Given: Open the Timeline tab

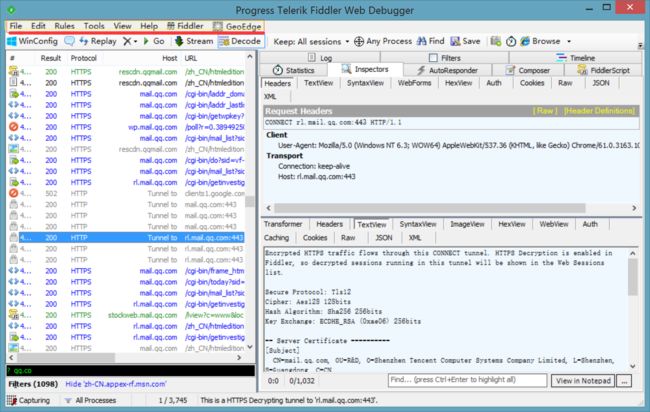Looking at the screenshot, I should pyautogui.click(x=575, y=58).
